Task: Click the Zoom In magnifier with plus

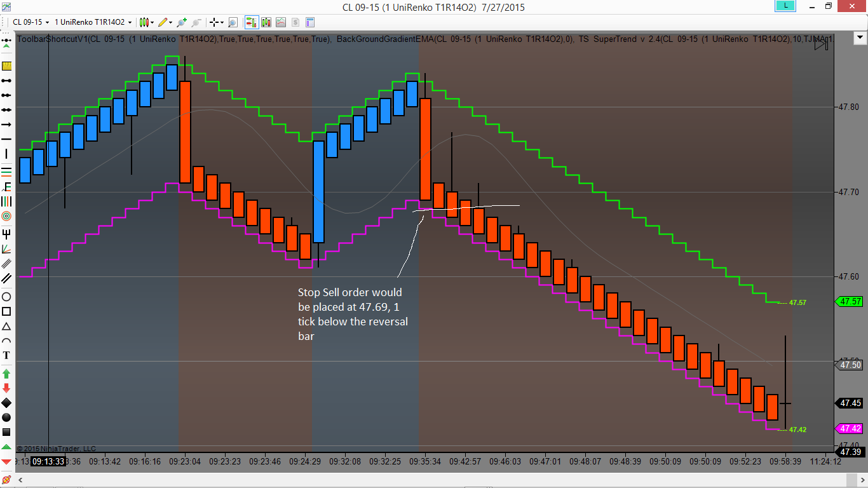Action: pos(182,22)
